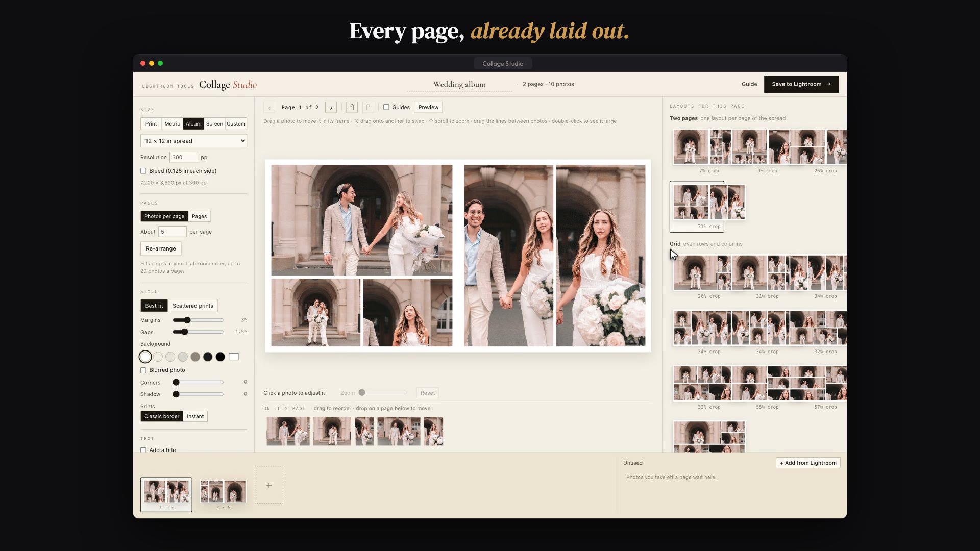Pick the white background color swatch
980x551 pixels.
click(x=145, y=357)
